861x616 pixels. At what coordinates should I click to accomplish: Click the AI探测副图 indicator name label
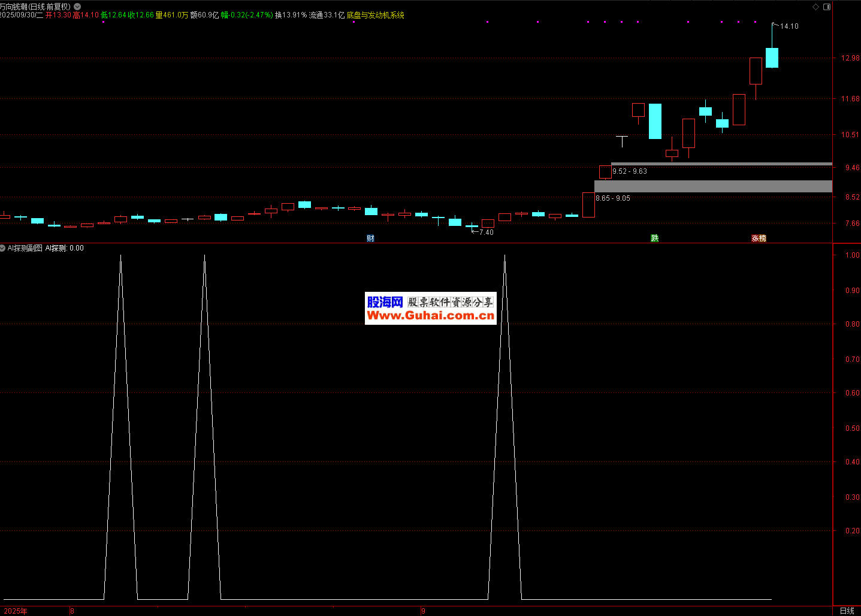(x=25, y=248)
